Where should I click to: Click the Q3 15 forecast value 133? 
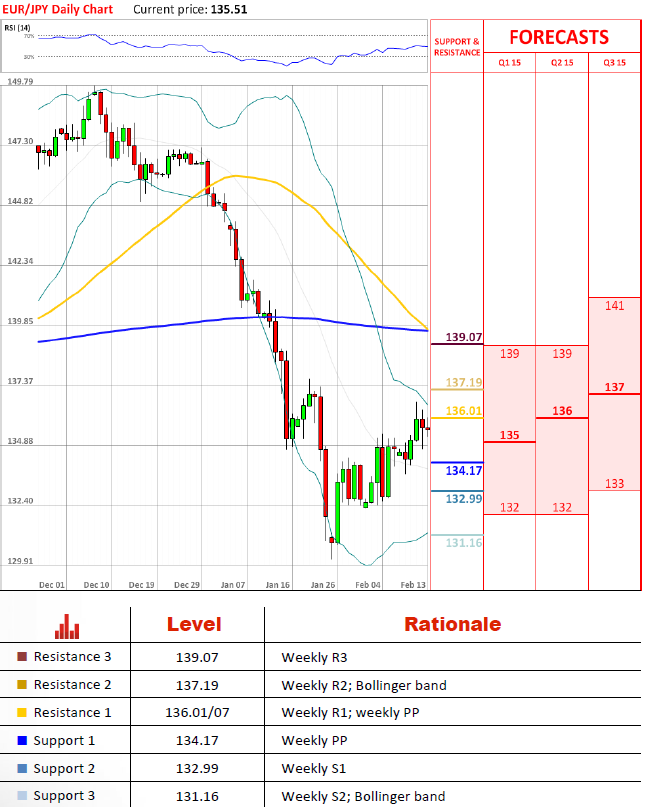tap(615, 484)
